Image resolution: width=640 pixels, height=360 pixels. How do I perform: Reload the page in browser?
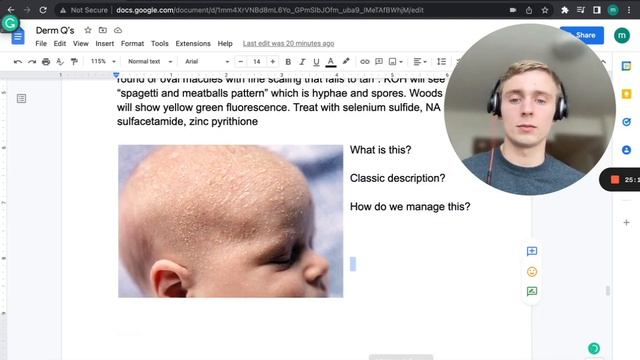click(43, 10)
